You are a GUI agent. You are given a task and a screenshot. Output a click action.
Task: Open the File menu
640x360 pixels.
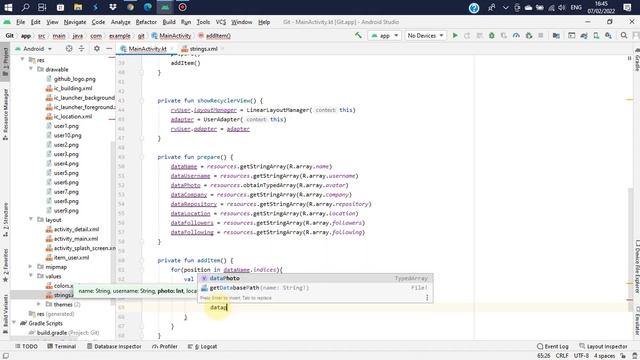(20, 22)
